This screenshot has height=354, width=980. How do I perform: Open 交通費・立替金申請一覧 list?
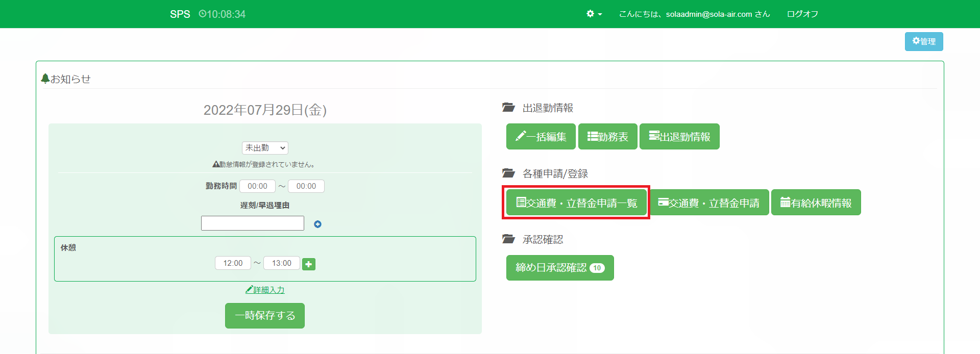(x=576, y=203)
